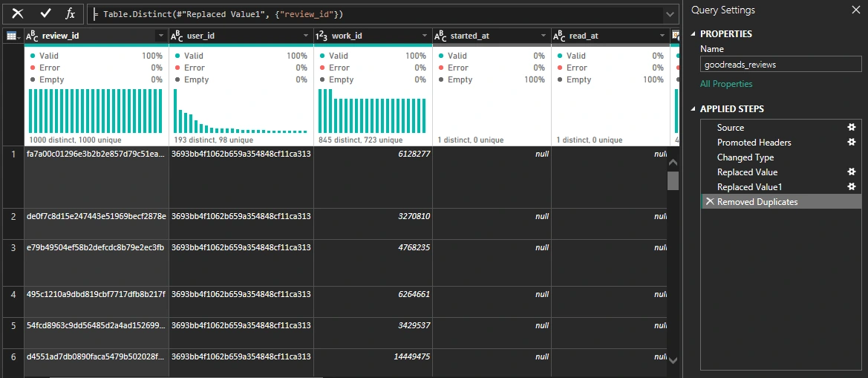Confirm the formula with checkmark icon

(46, 14)
